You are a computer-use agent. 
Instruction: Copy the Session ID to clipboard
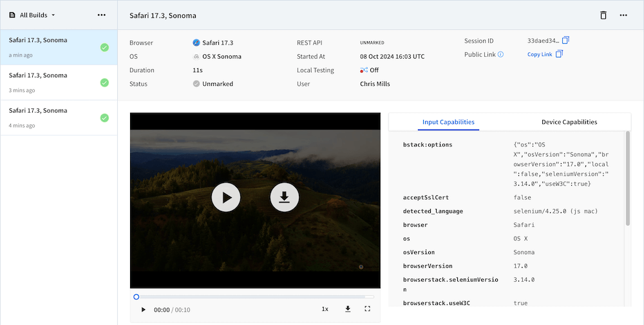565,41
